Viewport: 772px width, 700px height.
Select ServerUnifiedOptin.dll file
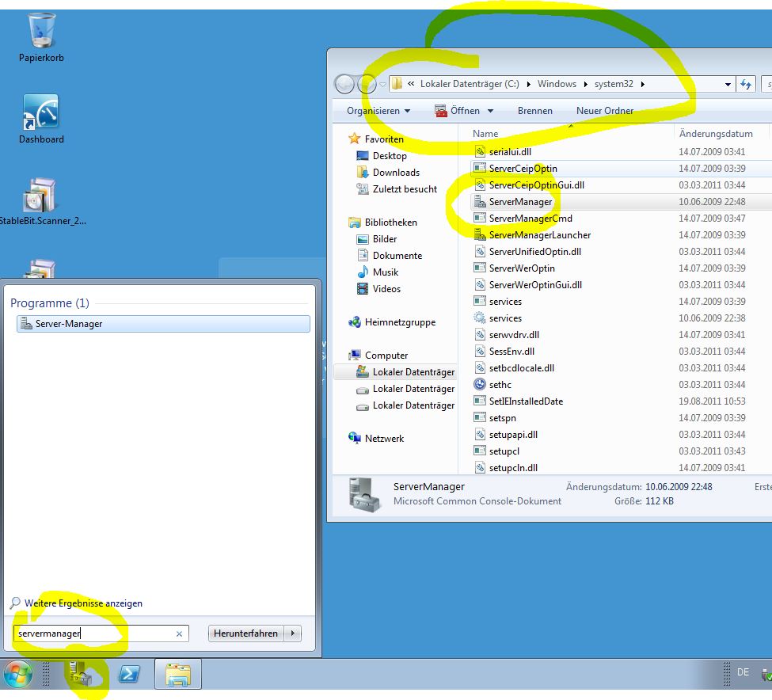coord(534,252)
